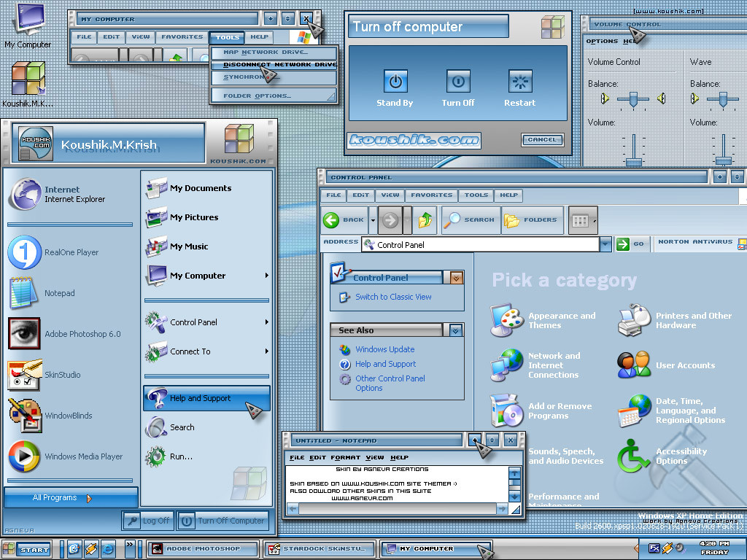Click Notepad vertical scrollbar down arrow
The width and height of the screenshot is (747, 560).
pos(514,496)
